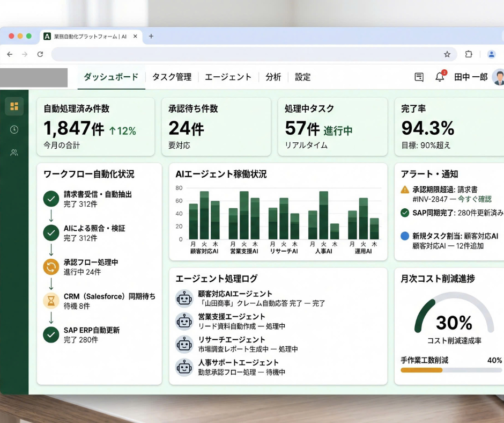The image size is (504, 423).
Task: Click the browser forward arrow
Action: tap(25, 54)
